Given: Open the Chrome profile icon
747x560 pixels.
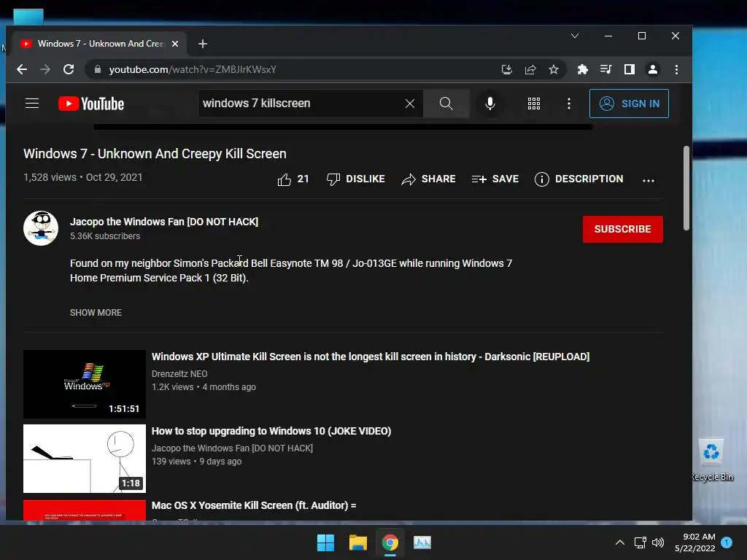Looking at the screenshot, I should [653, 69].
